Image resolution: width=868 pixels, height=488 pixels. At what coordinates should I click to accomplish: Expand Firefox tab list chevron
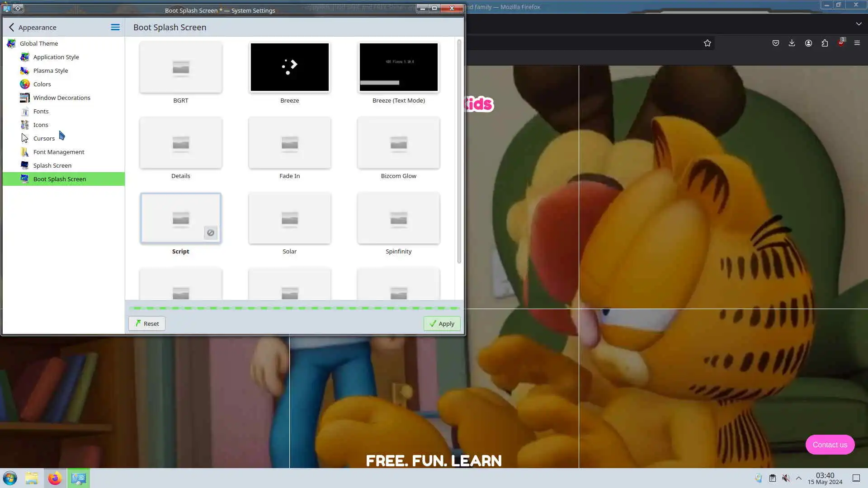click(x=859, y=23)
